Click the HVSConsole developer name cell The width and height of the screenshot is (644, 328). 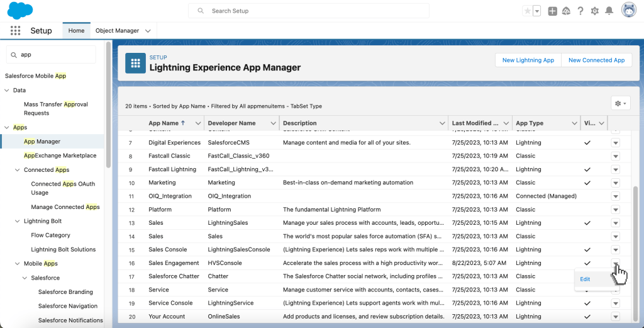pyautogui.click(x=225, y=263)
